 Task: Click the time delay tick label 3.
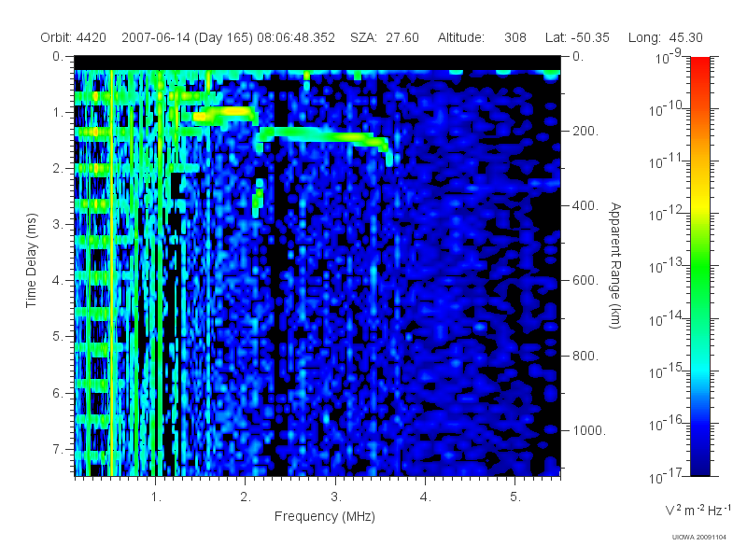tap(58, 224)
